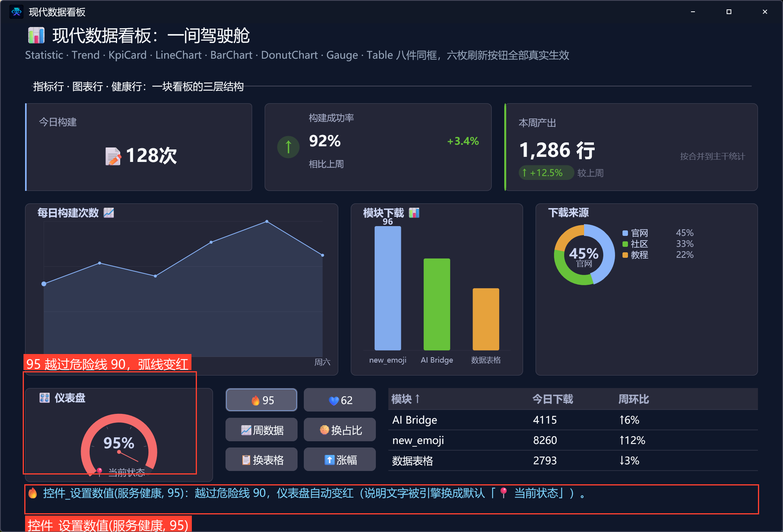The image size is (783, 532).
Task: Click the ↓3% cell for 数据表格
Action: [x=629, y=460]
